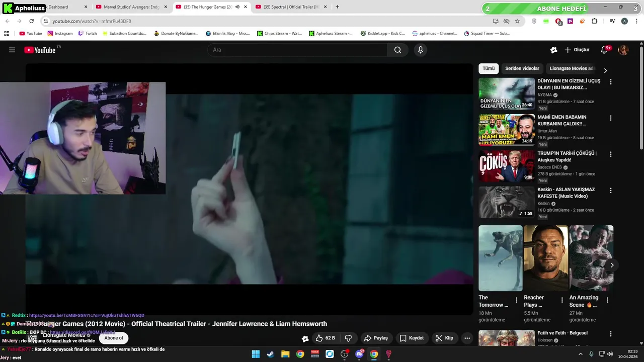The height and width of the screenshot is (362, 644).
Task: Click the Lionsgate Movies channel name
Action: [64, 335]
